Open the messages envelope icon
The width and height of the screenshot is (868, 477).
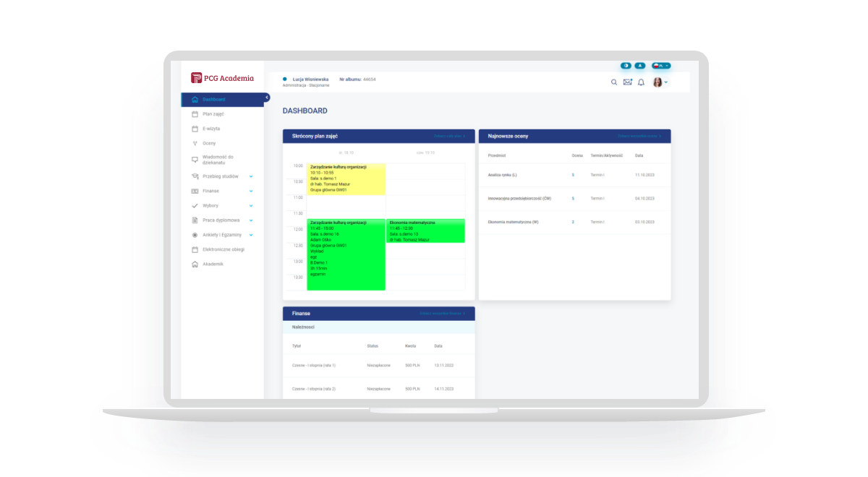tap(627, 82)
